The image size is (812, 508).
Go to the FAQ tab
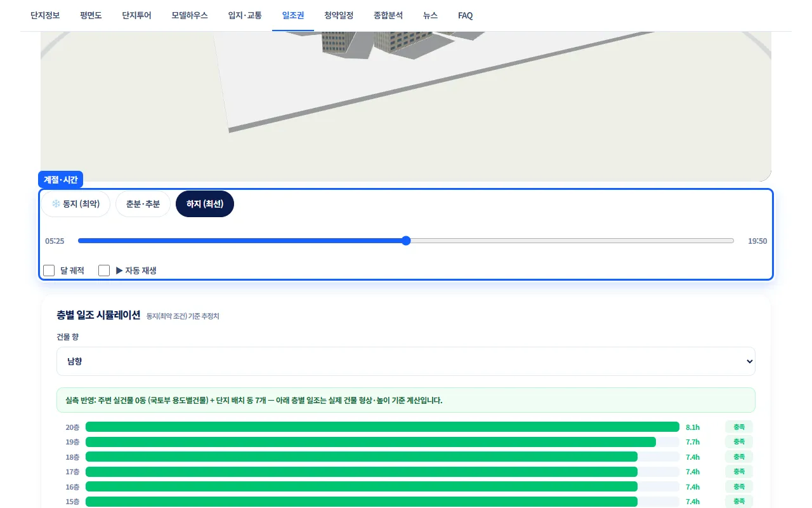tap(466, 15)
